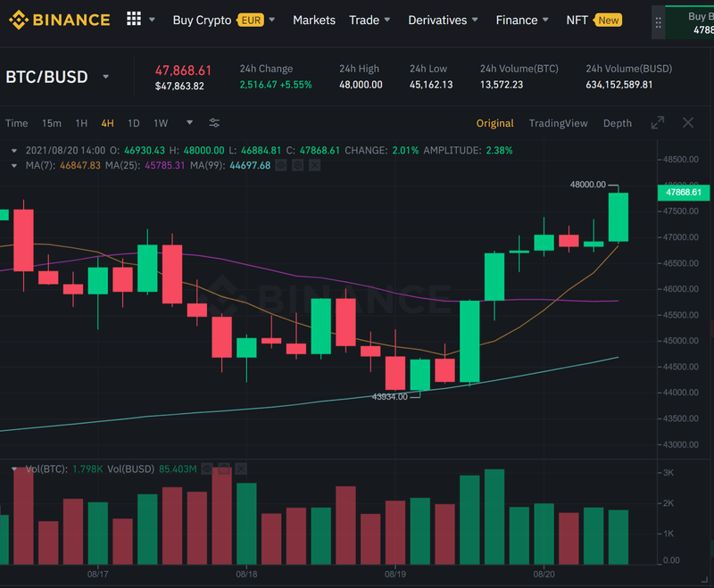Switch chart to 1H interval
714x588 pixels.
(x=81, y=123)
